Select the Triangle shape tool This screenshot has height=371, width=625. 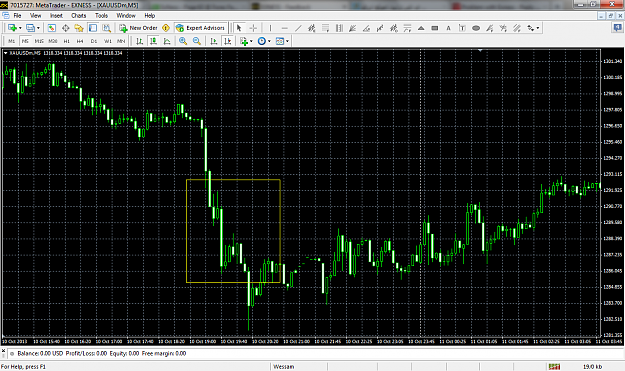tap(421, 28)
